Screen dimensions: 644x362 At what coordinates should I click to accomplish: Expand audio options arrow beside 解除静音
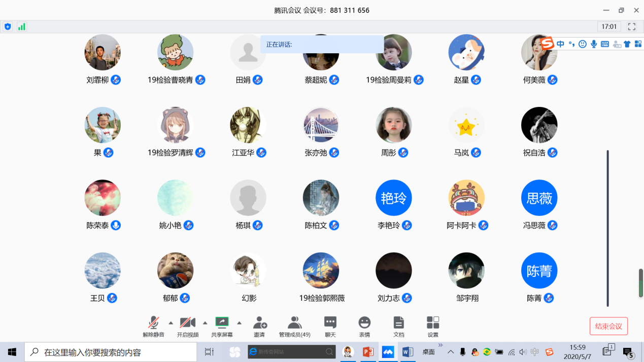point(171,323)
